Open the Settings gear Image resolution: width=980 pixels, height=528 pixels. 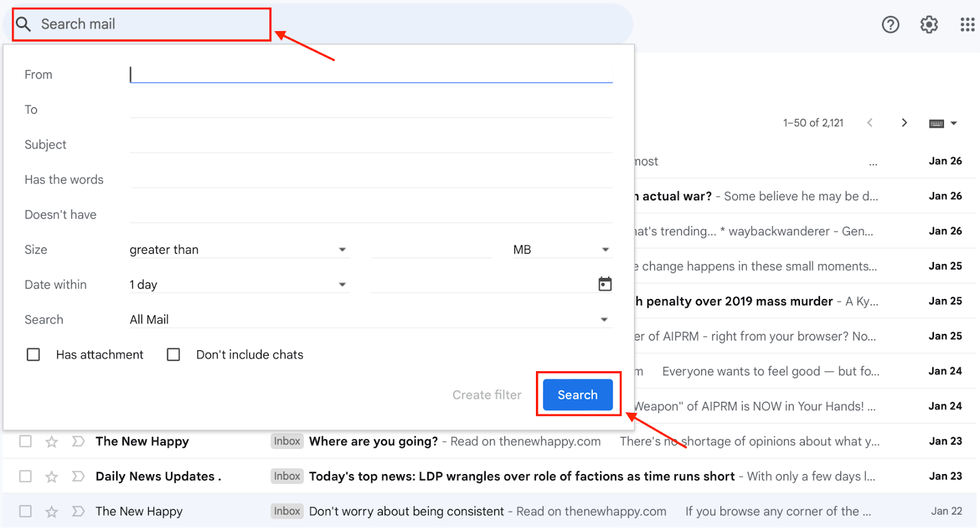coord(928,25)
